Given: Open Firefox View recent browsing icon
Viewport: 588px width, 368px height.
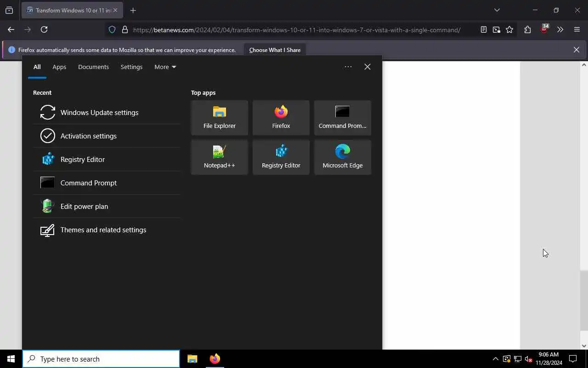Looking at the screenshot, I should click(x=9, y=10).
